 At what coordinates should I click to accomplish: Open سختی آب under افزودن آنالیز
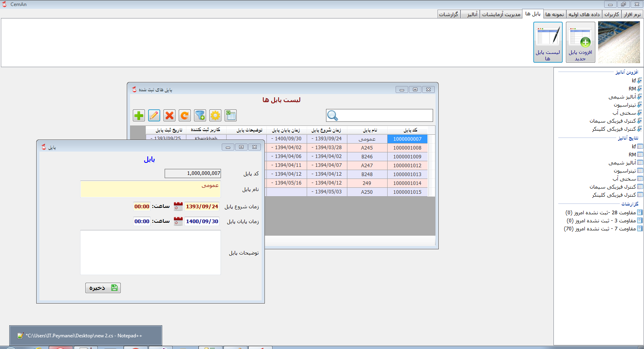pyautogui.click(x=627, y=113)
